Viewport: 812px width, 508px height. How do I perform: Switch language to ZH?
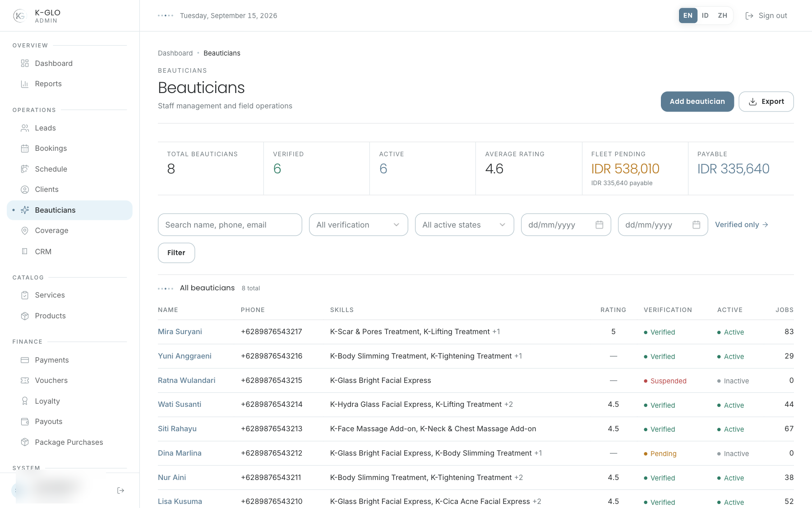[x=723, y=15]
